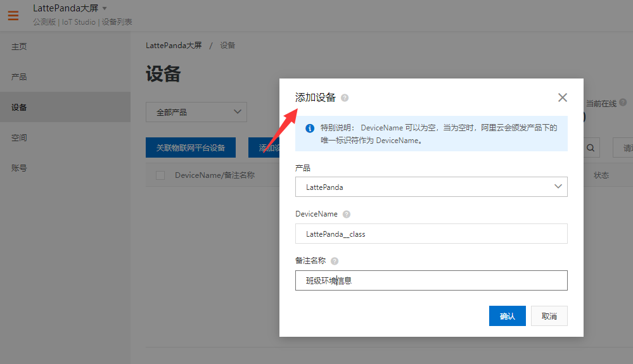Click the help icon next to 备注名称 label

[x=335, y=261]
